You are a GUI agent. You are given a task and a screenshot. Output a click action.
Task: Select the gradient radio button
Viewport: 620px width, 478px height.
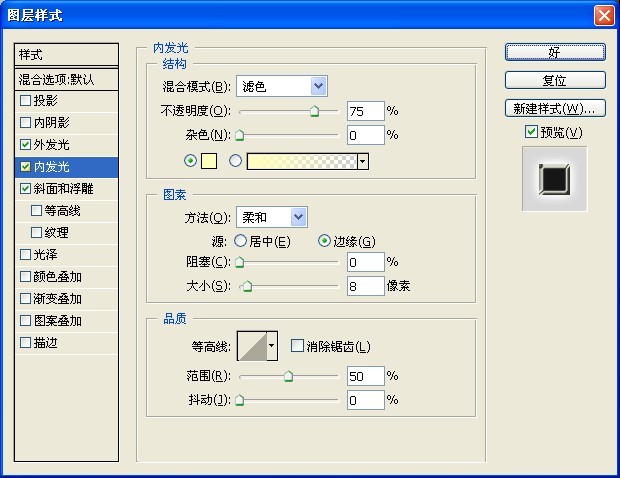point(235,161)
